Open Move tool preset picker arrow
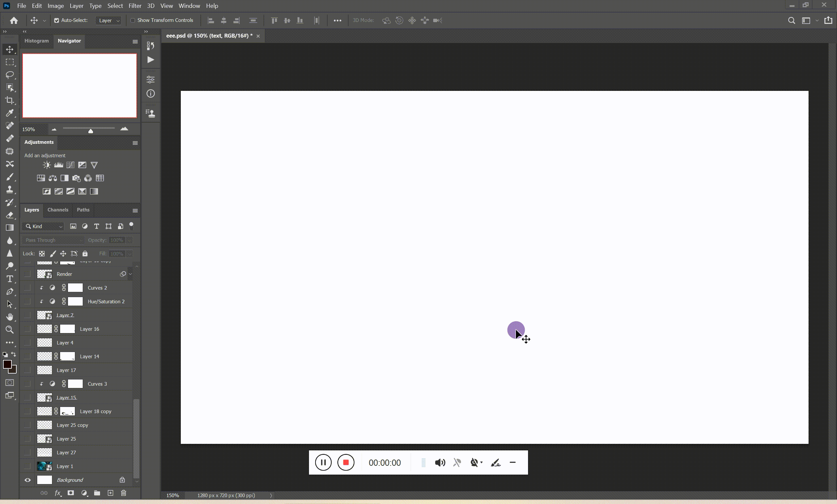Viewport: 837px width, 504px height. (44, 20)
